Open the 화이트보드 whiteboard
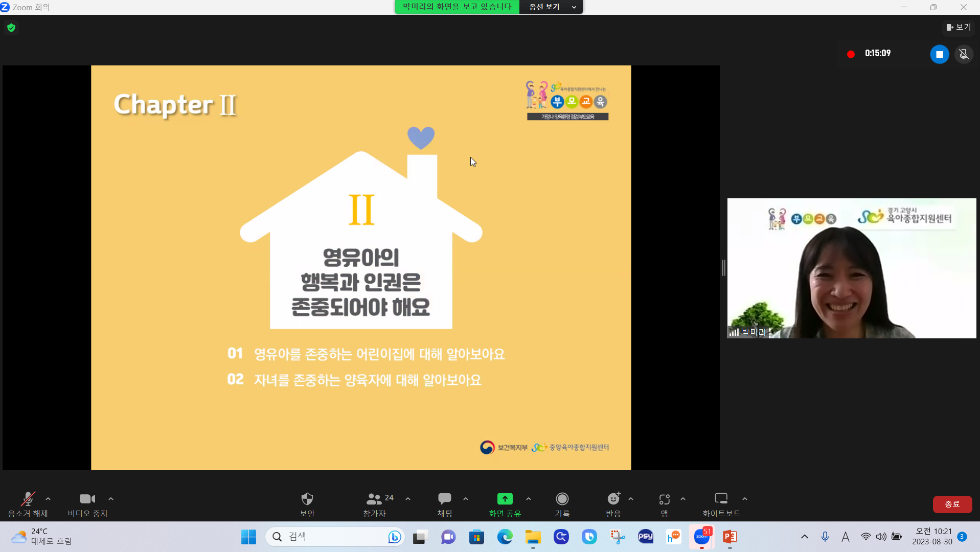The height and width of the screenshot is (552, 980). (x=721, y=504)
